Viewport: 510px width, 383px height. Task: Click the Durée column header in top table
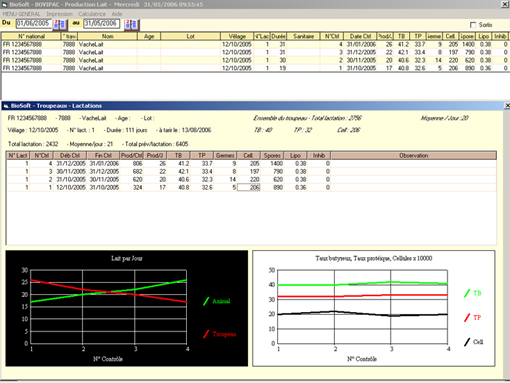tap(278, 36)
